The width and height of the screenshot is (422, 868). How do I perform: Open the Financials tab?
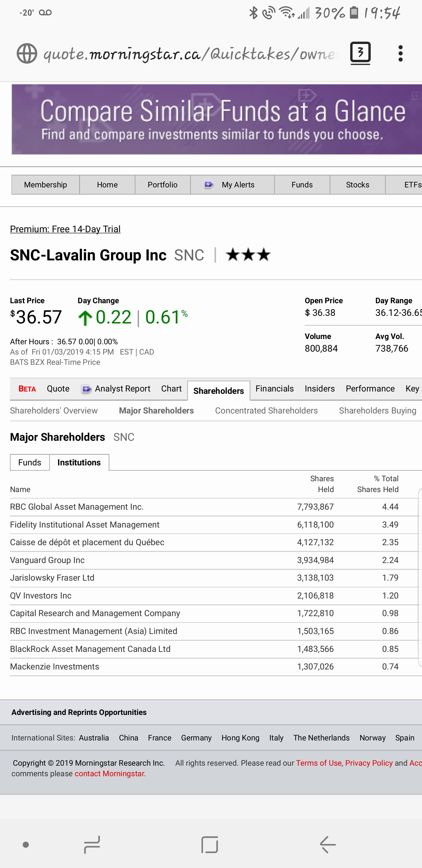click(275, 389)
